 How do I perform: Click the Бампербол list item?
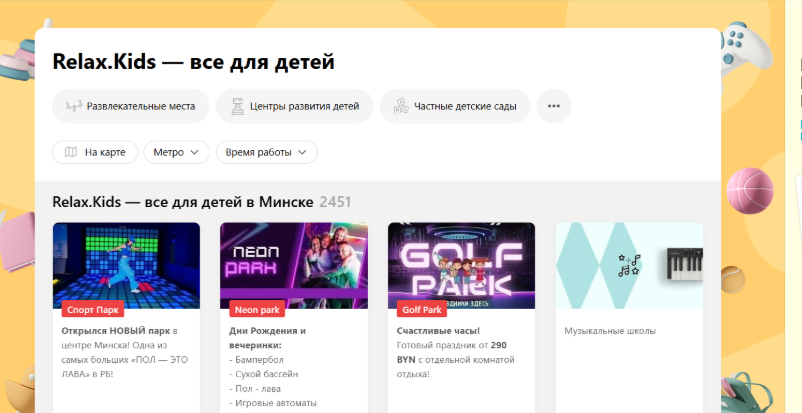[256, 360]
